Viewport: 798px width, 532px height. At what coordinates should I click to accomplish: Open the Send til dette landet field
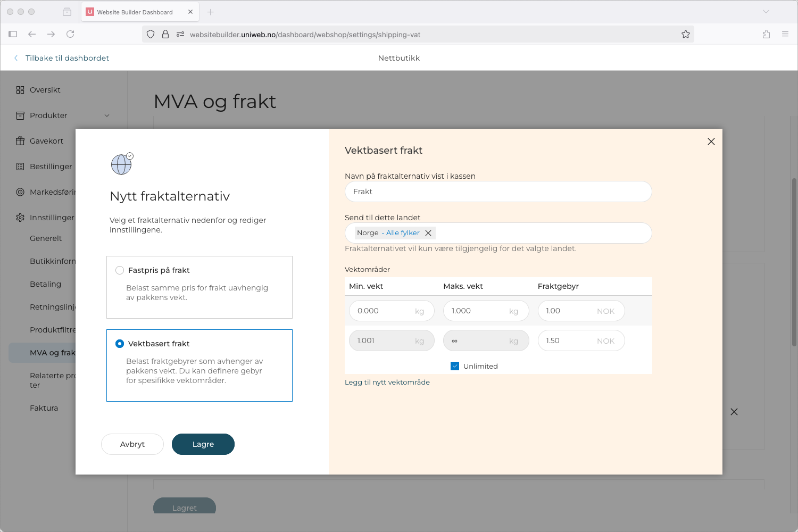[498, 233]
